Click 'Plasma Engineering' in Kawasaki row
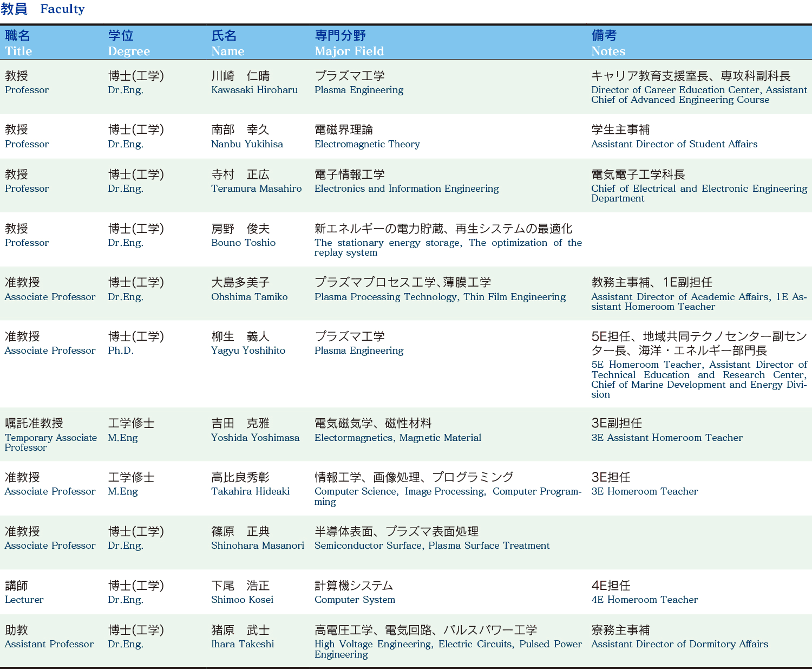Viewport: 812px width, 669px height. point(359,90)
